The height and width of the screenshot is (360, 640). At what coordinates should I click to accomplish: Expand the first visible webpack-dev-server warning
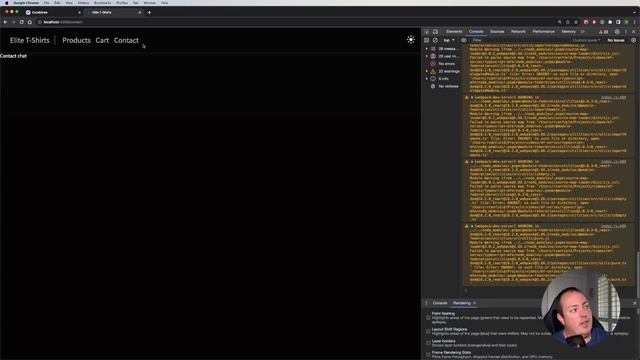pyautogui.click(x=472, y=98)
